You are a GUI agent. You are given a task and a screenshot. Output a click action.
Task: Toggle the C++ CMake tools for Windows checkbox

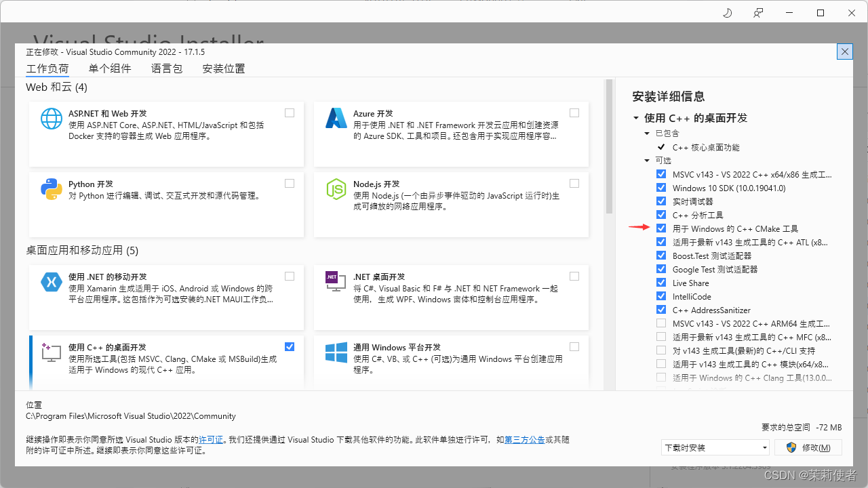point(661,228)
